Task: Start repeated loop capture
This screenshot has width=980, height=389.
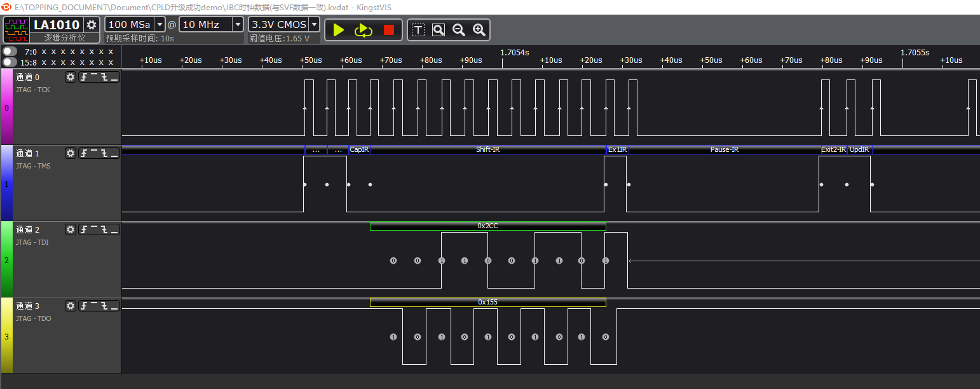Action: tap(363, 30)
